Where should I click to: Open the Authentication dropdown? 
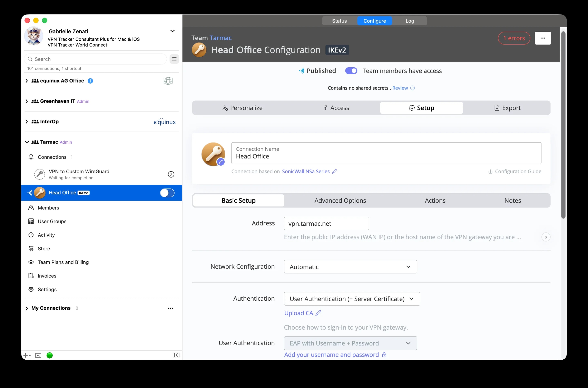[352, 299]
